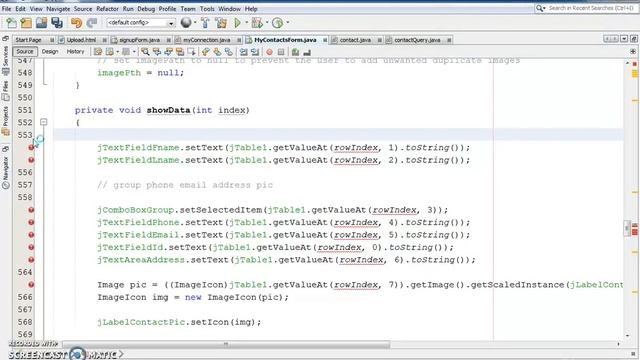The image size is (640, 360).
Task: Open the Tools menu
Action: pyautogui.click(x=207, y=9)
